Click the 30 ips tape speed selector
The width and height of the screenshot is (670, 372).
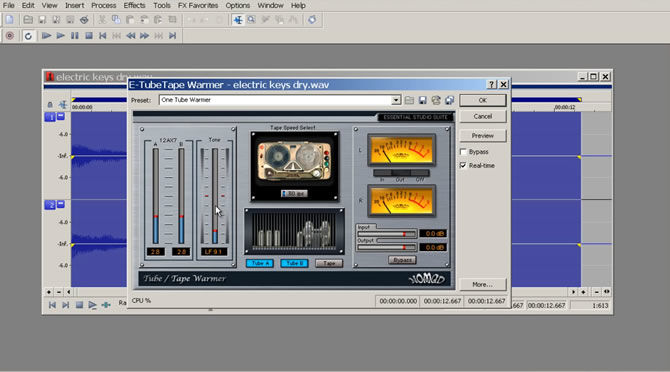[294, 194]
